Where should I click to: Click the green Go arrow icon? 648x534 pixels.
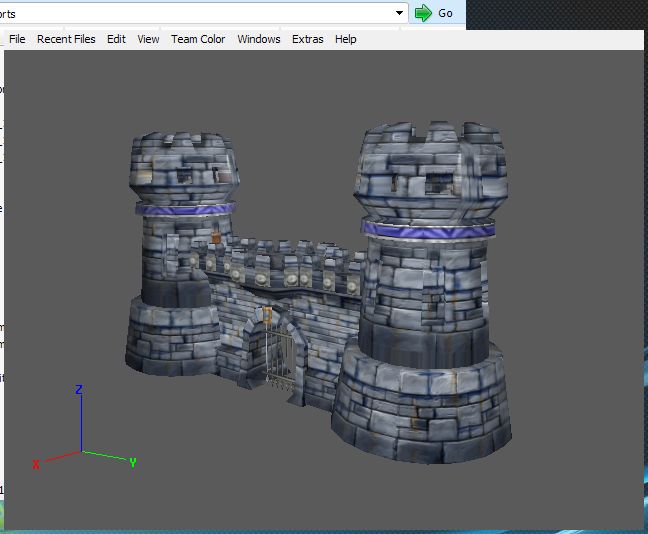point(423,13)
